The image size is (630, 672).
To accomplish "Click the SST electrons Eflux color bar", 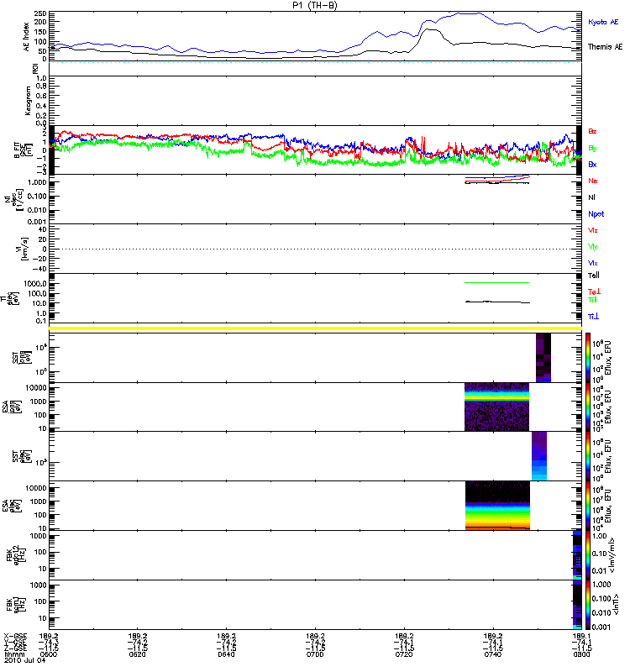I will click(588, 456).
